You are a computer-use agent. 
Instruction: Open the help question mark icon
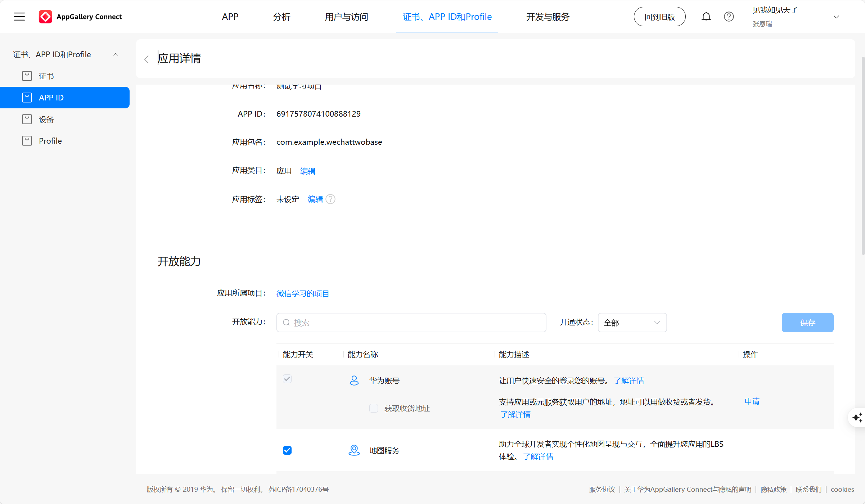729,17
